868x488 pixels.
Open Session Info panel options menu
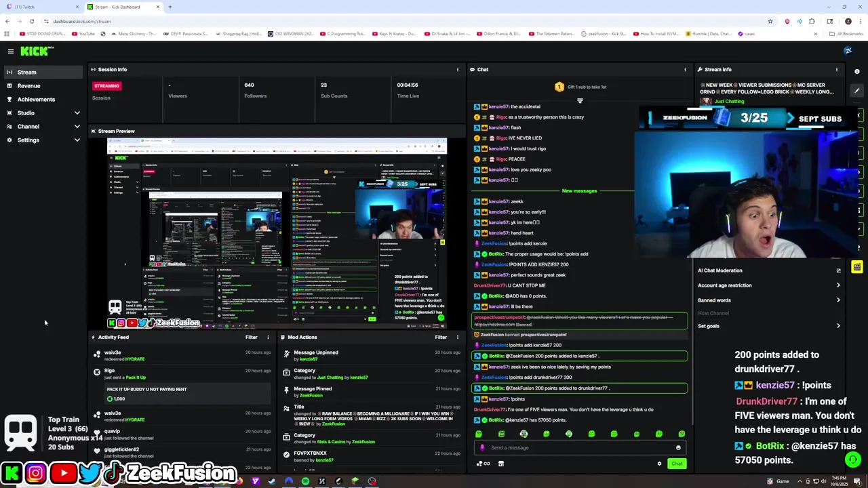coord(457,69)
